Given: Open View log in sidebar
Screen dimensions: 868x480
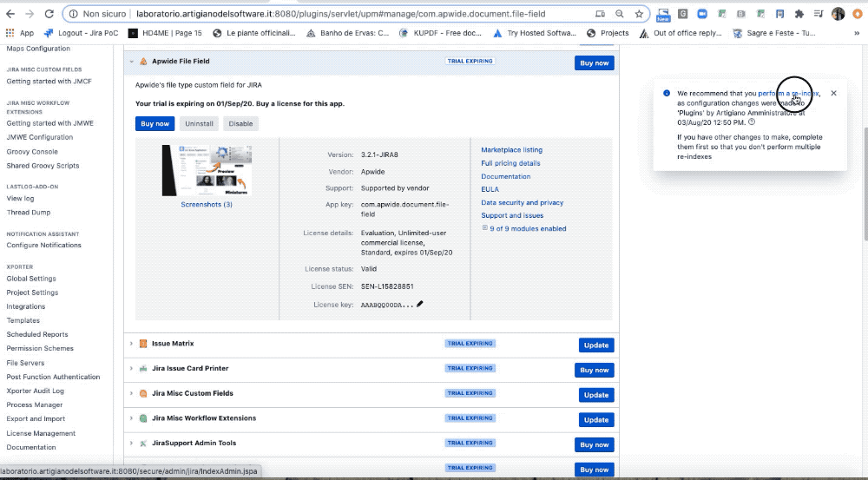Looking at the screenshot, I should pyautogui.click(x=20, y=198).
